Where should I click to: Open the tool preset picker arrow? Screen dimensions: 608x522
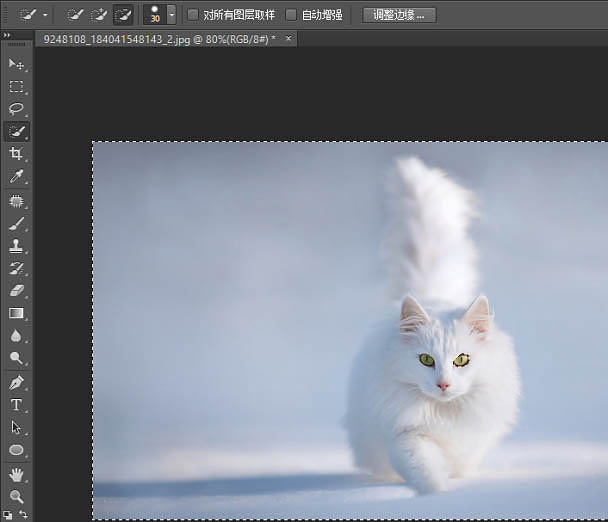pos(45,15)
